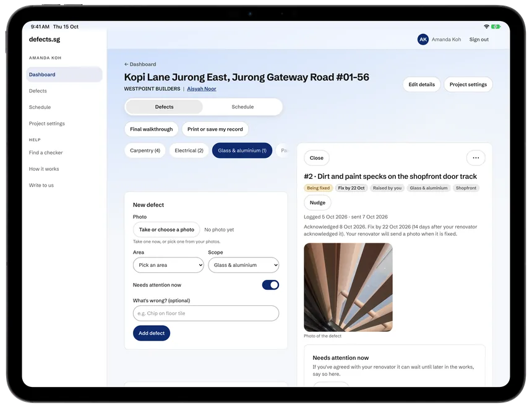Expand the Scope Glass & aluminium dropdown
This screenshot has height=408, width=532.
point(244,265)
